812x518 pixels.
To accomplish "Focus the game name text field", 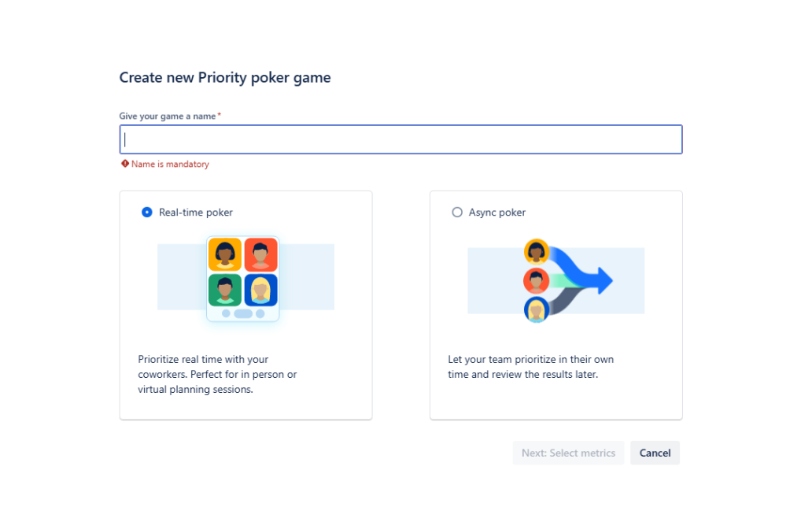I will coord(400,139).
